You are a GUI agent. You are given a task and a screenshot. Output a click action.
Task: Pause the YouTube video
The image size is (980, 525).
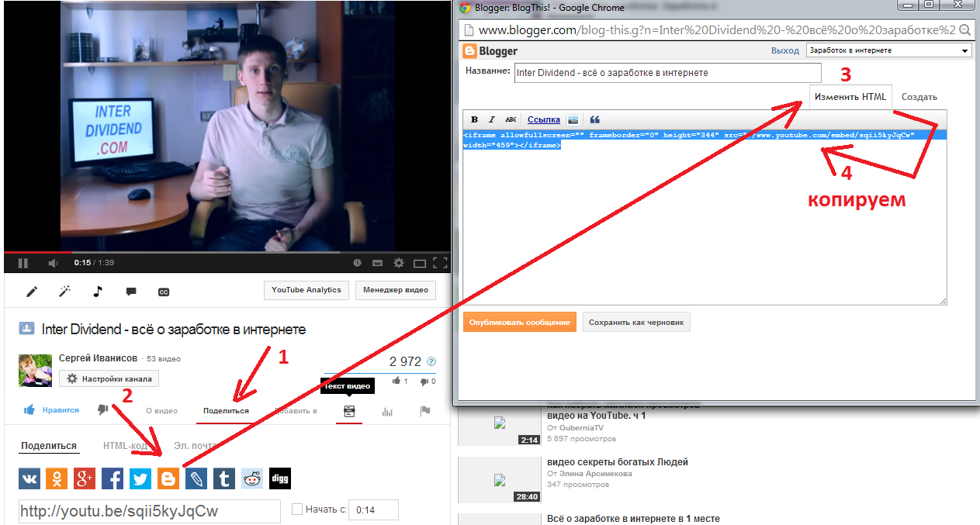[x=23, y=263]
